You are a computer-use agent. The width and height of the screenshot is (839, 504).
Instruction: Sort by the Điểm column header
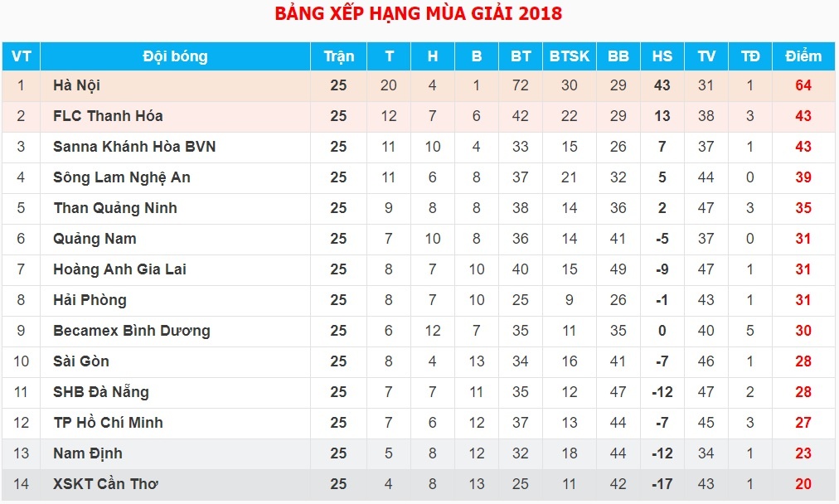point(803,56)
